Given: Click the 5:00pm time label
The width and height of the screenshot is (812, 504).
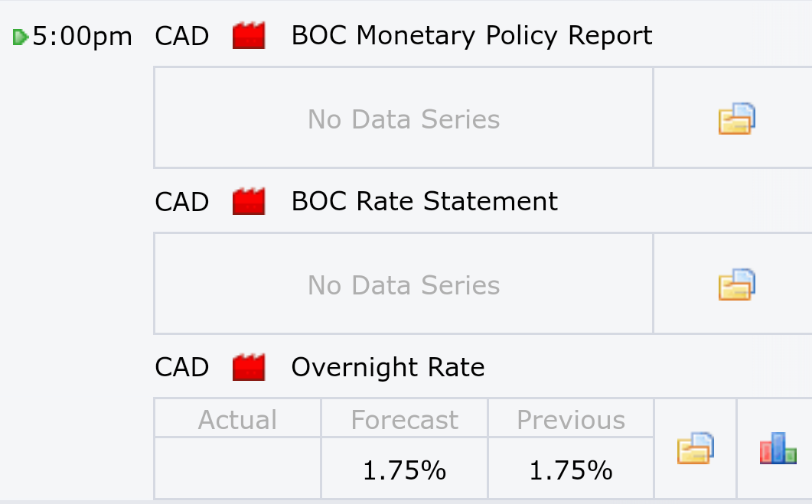Looking at the screenshot, I should [x=83, y=37].
